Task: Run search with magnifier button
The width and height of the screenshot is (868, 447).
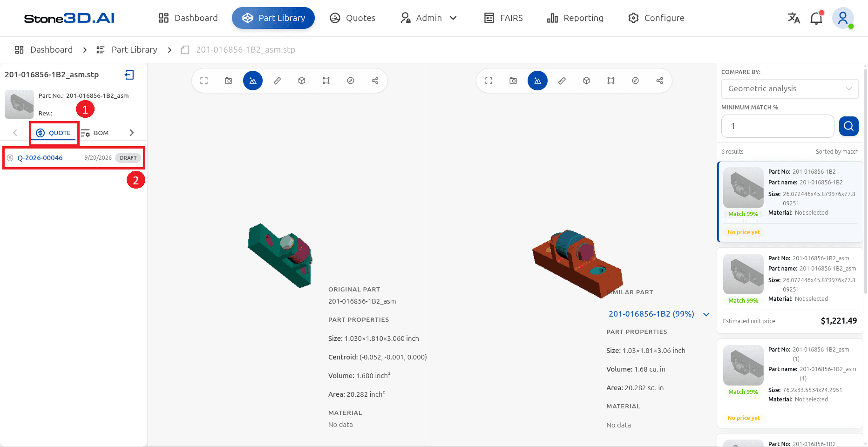Action: click(x=848, y=126)
